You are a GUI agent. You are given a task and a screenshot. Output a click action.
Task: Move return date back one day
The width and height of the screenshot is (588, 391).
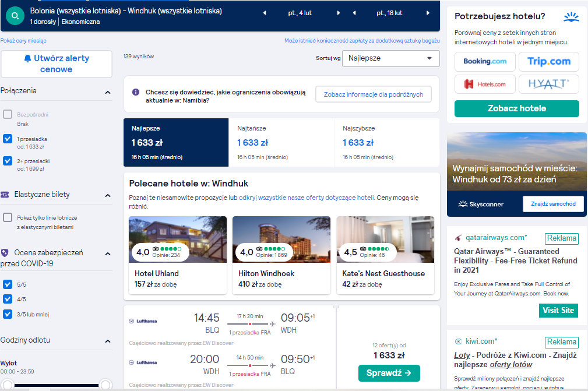354,13
